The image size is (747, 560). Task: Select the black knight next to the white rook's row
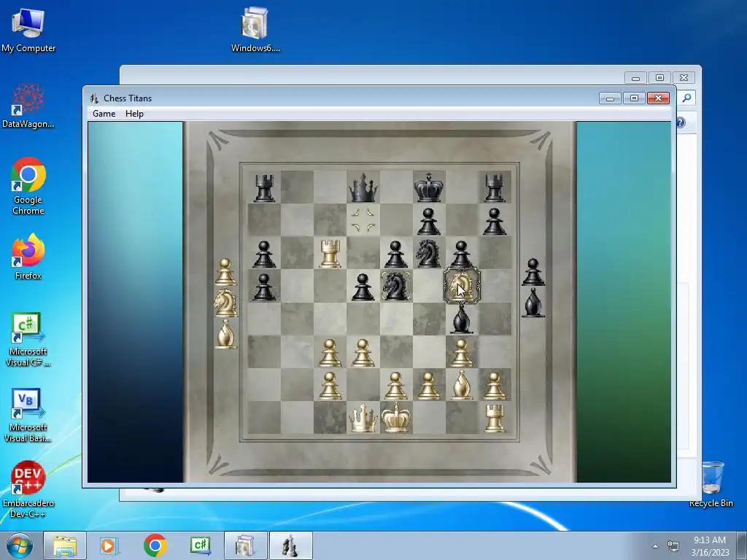427,252
